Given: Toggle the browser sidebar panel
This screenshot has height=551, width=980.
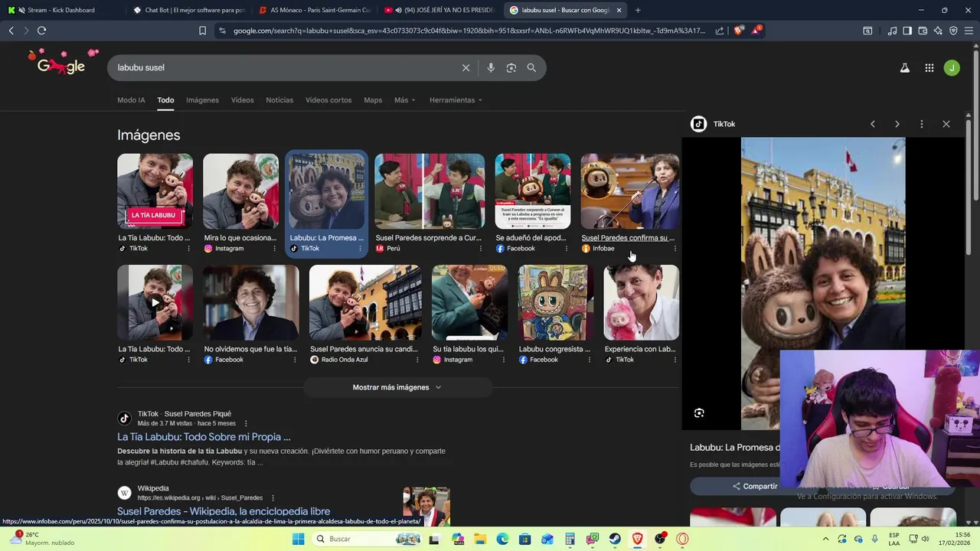Looking at the screenshot, I should 907,31.
